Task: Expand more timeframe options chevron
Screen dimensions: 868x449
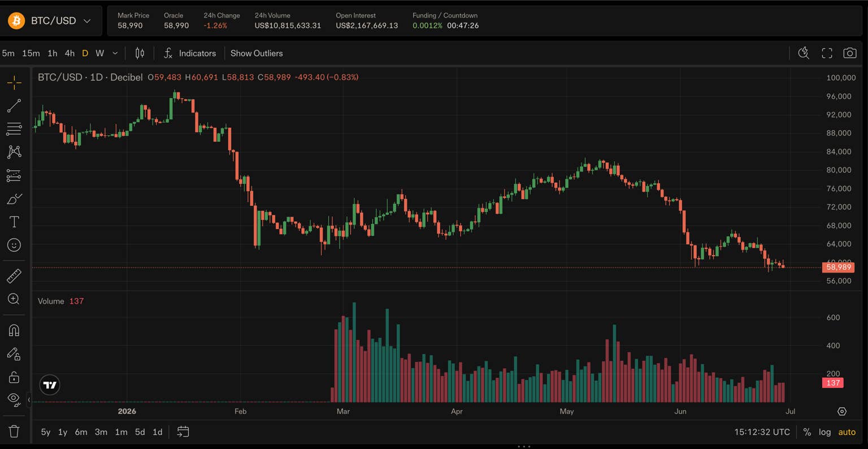Action: tap(115, 53)
